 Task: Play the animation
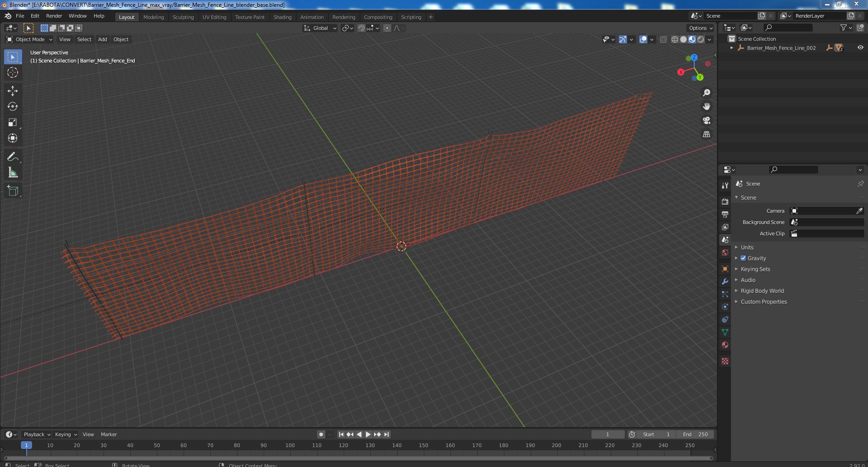(368, 434)
